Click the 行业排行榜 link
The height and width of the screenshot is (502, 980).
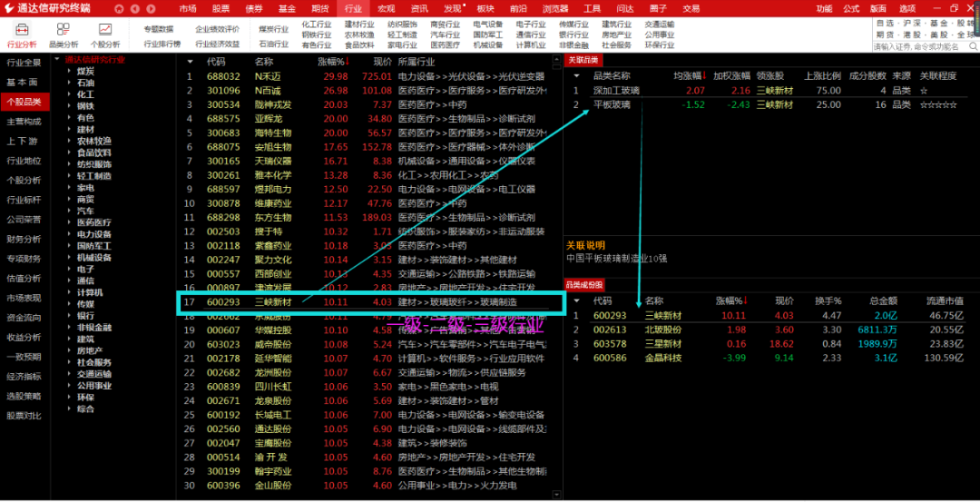(162, 44)
